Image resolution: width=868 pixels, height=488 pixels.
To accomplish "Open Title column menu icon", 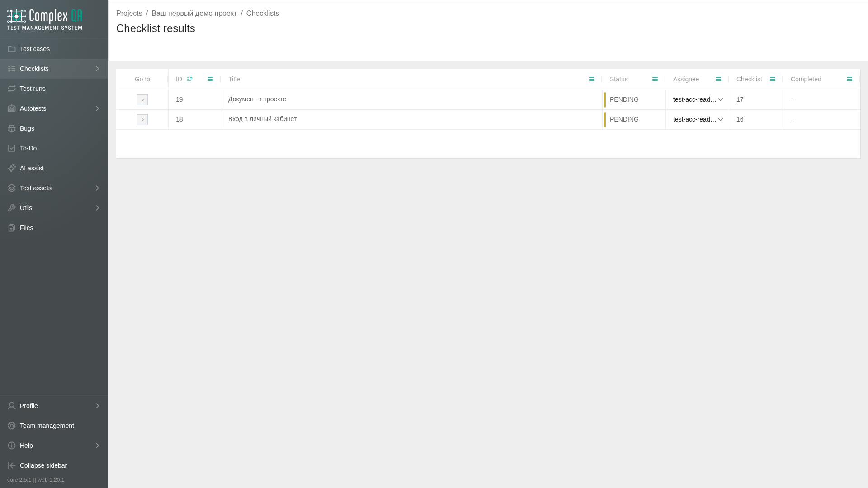I will coord(592,79).
